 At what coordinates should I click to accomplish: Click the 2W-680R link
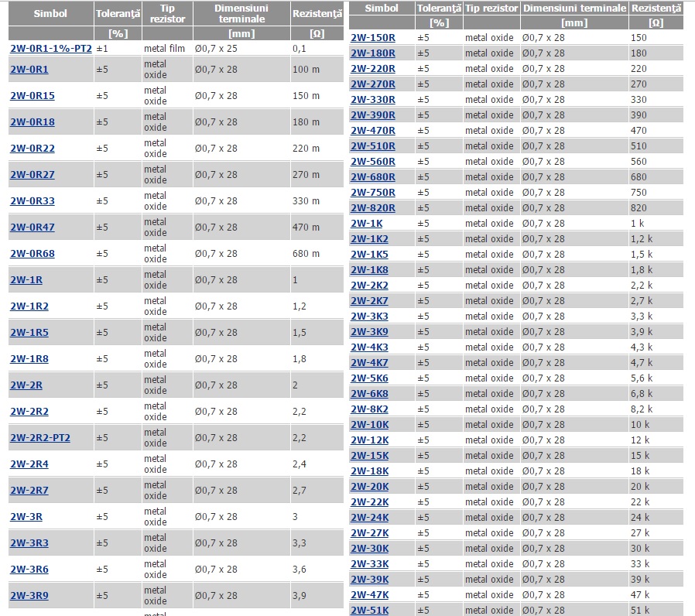point(373,177)
